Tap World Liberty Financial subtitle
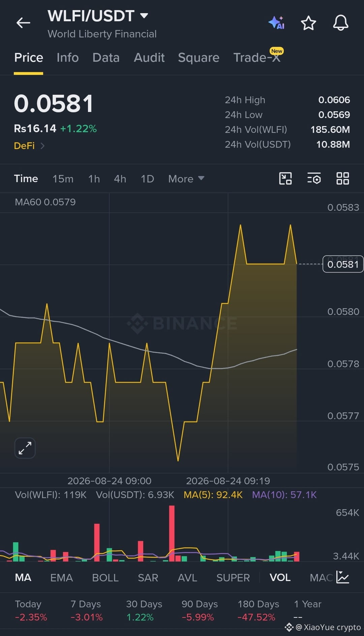The height and width of the screenshot is (636, 364). 102,34
